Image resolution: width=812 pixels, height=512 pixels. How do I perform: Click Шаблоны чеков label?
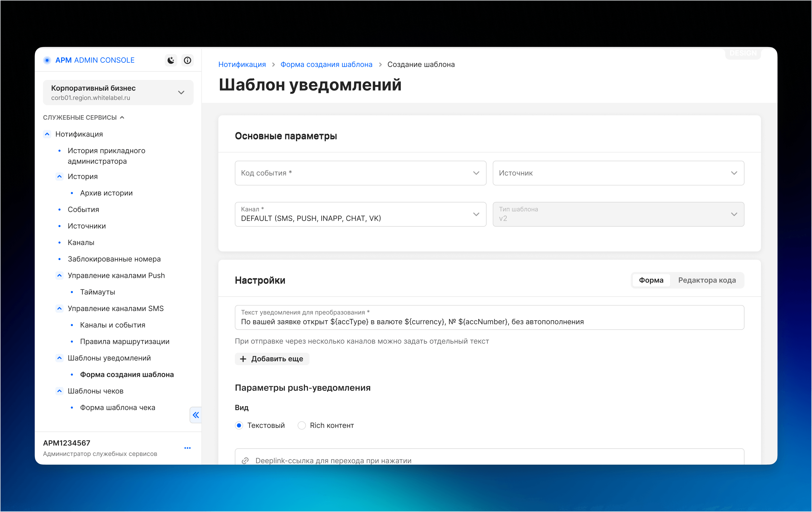95,391
